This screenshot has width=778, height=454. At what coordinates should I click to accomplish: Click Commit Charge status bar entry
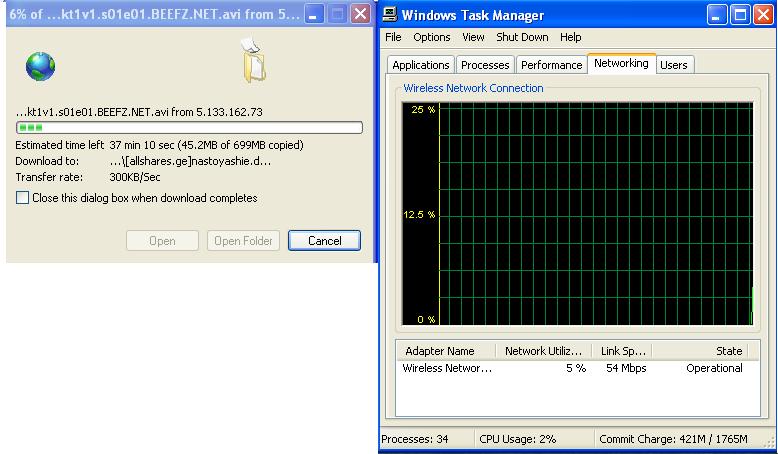click(673, 439)
